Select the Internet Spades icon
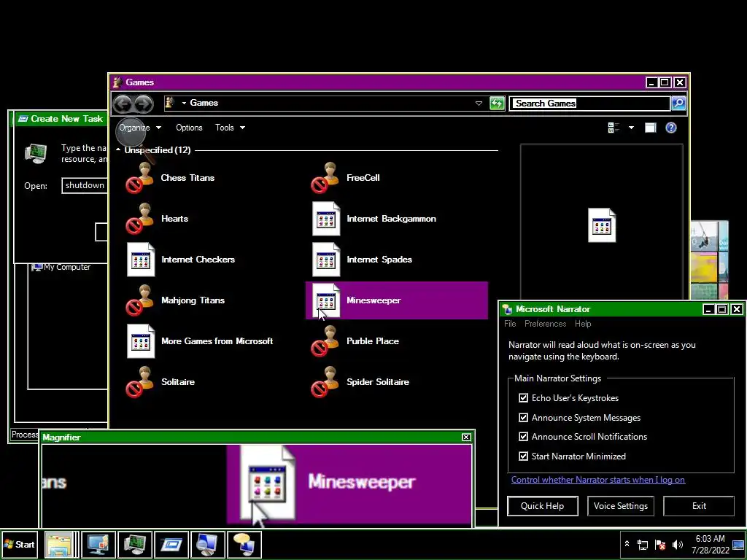 tap(326, 260)
